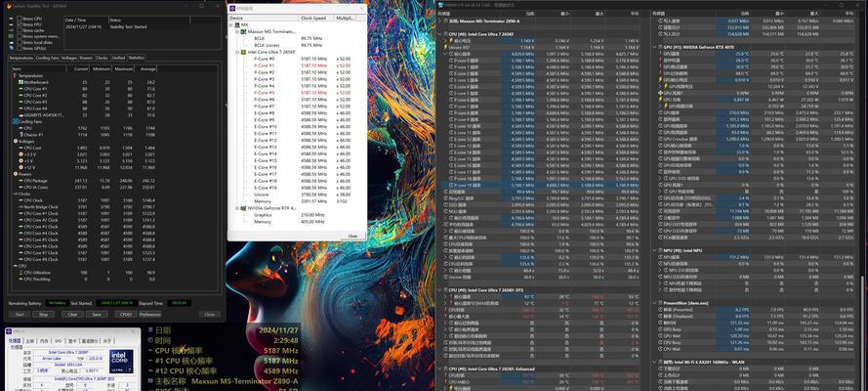The image size is (868, 391).
Task: Enable the Stress CPU checkbox
Action: 20,19
